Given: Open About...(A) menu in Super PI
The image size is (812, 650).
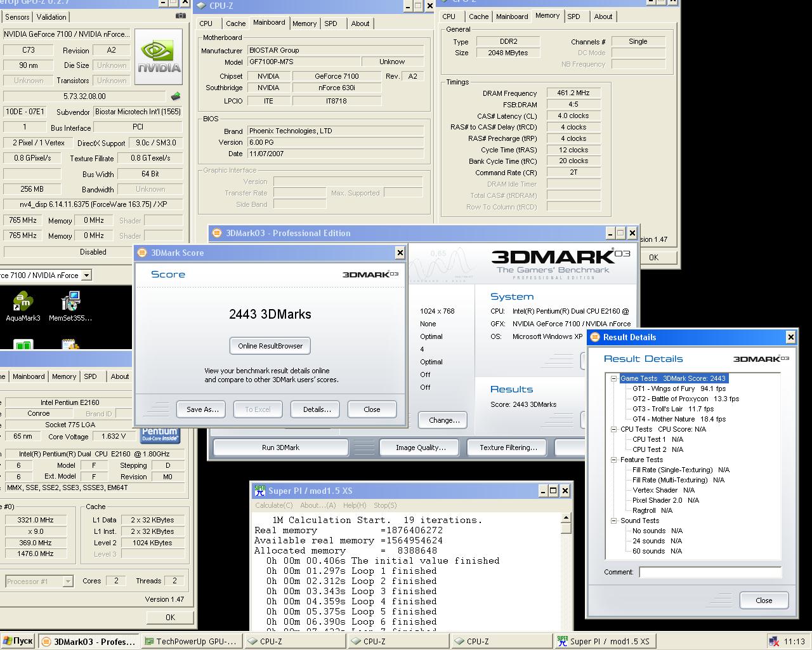Looking at the screenshot, I should 318,505.
